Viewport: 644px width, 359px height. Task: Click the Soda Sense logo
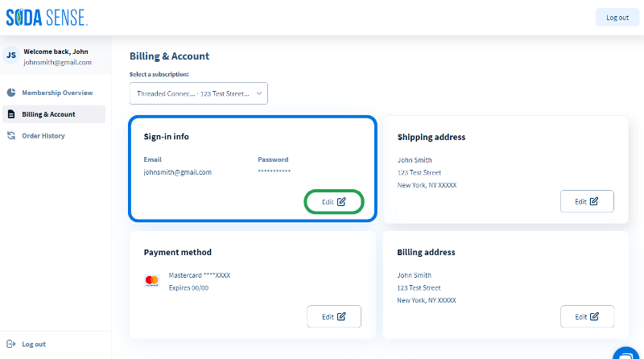[x=47, y=18]
